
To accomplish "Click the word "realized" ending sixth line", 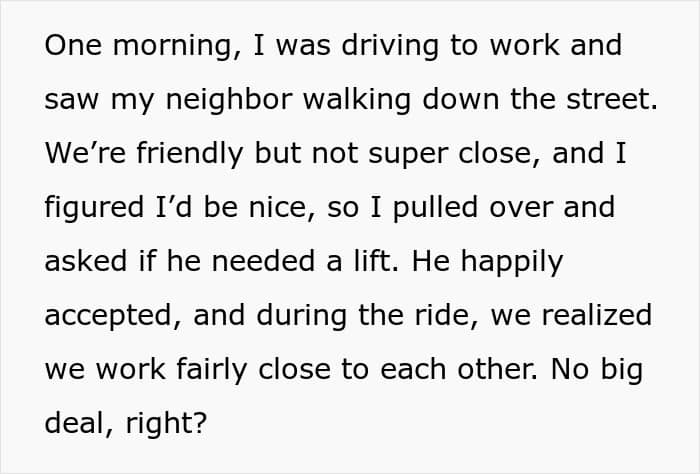I will 597,315.
